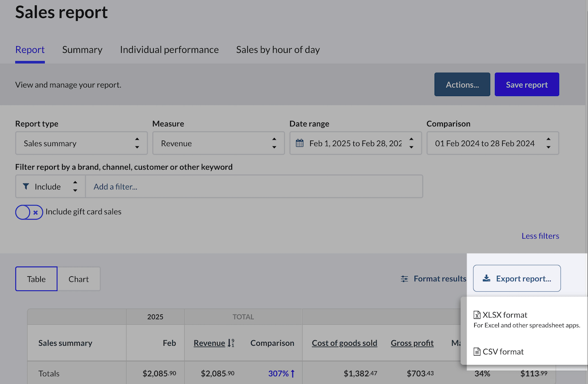The width and height of the screenshot is (588, 384).
Task: Click the Save report button
Action: click(527, 85)
